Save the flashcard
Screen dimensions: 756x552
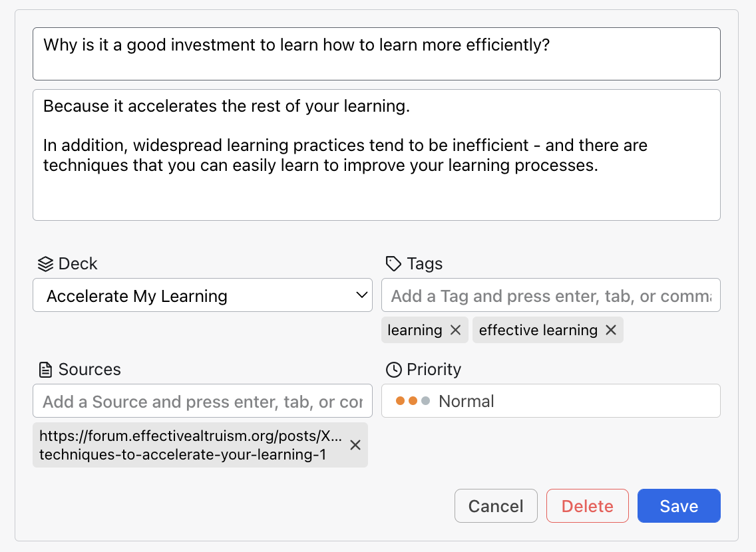click(678, 506)
